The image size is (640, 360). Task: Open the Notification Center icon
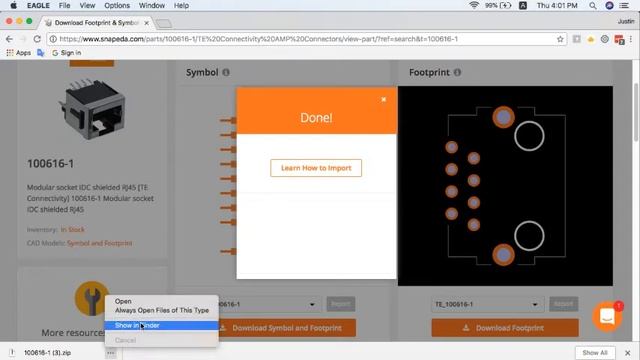point(624,6)
